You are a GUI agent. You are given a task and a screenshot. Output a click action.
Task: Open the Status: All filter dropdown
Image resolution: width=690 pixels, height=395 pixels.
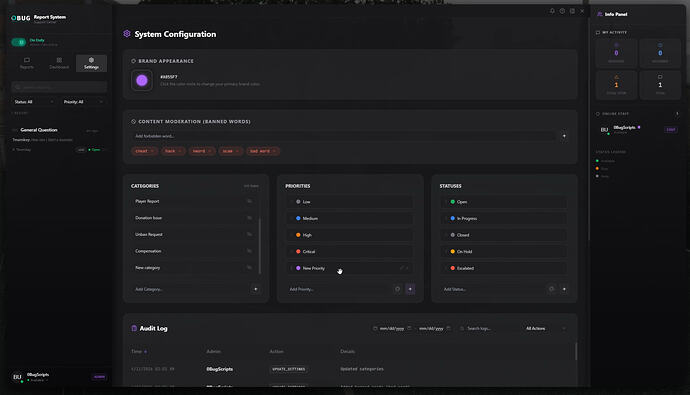pyautogui.click(x=34, y=102)
